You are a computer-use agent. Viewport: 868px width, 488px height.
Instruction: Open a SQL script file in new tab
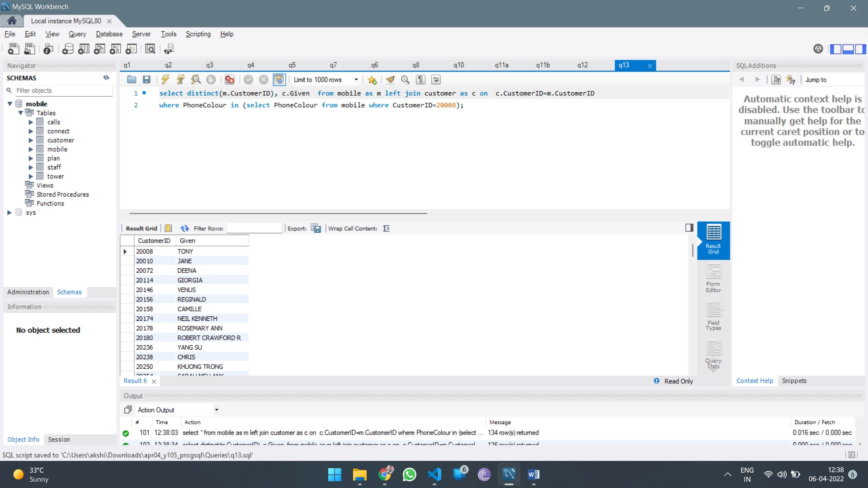coord(30,49)
